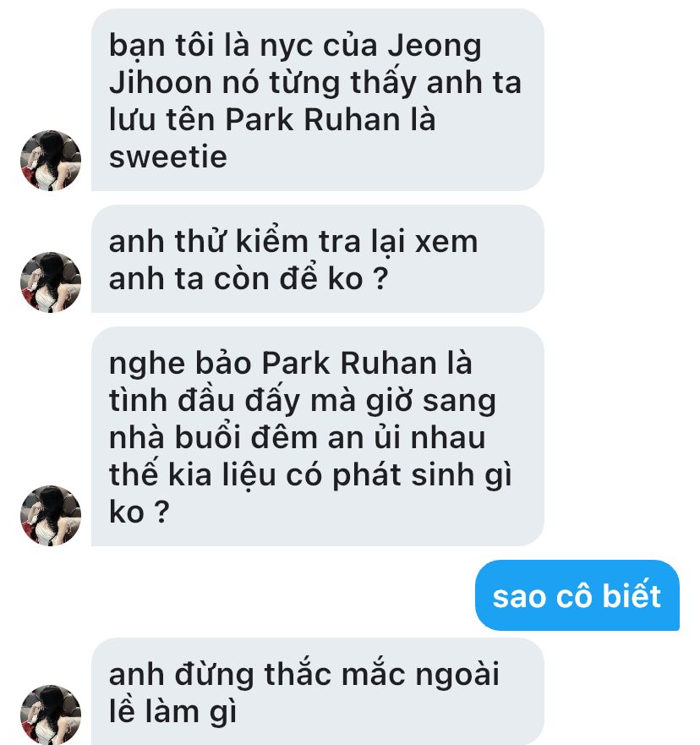Click the words 'ngoài' in the last message
This screenshot has width=700, height=745.
pos(457,675)
